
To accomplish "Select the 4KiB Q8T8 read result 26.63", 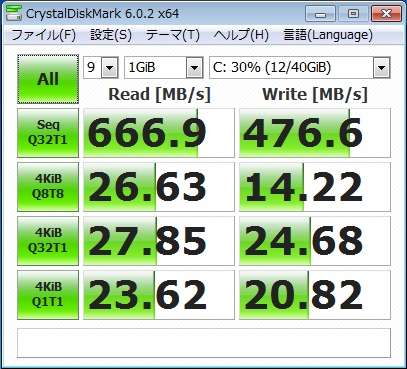I will pos(159,187).
